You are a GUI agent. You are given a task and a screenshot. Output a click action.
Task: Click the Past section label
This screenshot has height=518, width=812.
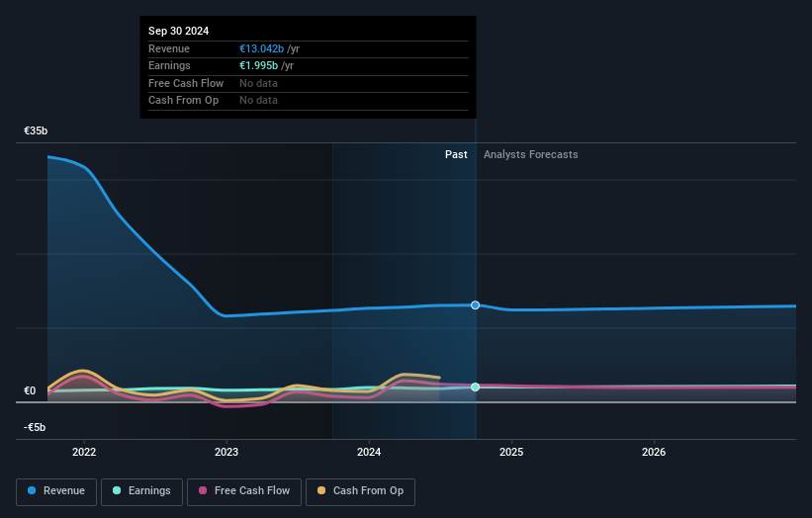[x=456, y=154]
